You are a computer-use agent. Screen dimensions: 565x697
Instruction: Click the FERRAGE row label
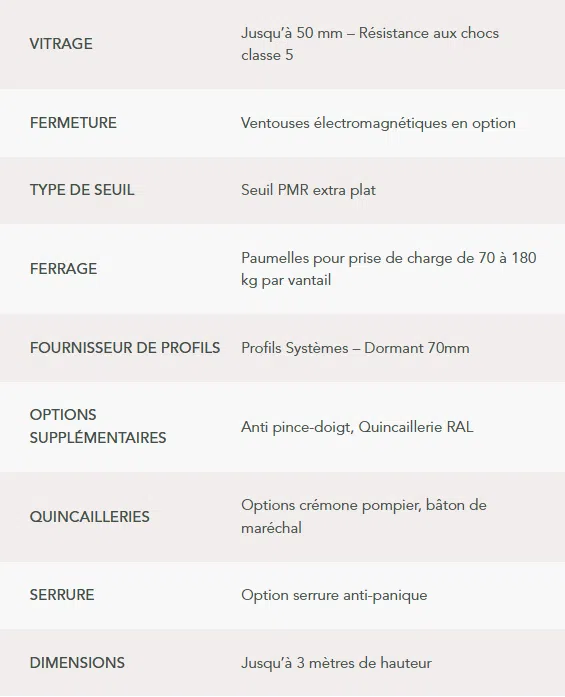63,268
